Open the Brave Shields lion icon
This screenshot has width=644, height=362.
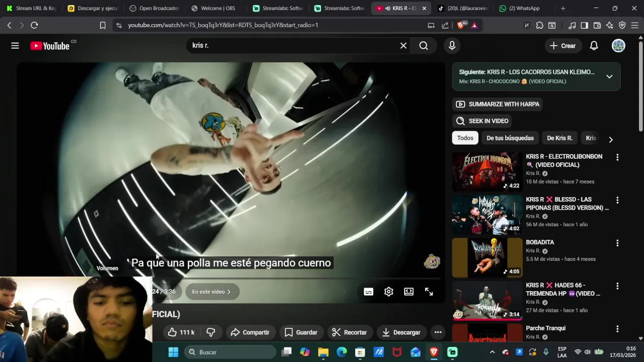461,25
